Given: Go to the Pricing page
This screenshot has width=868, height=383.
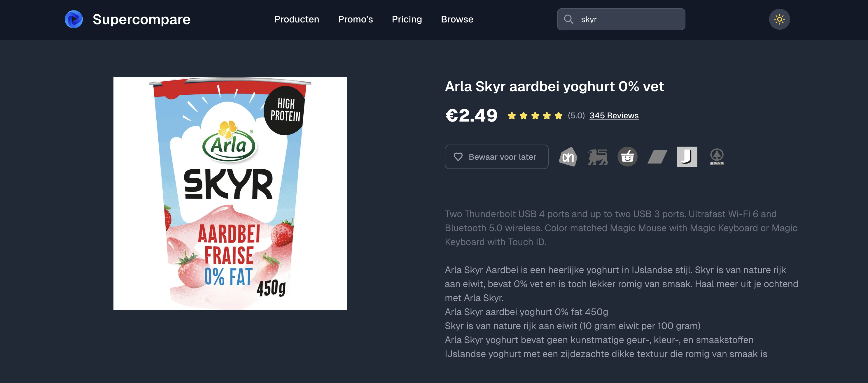Looking at the screenshot, I should 407,19.
